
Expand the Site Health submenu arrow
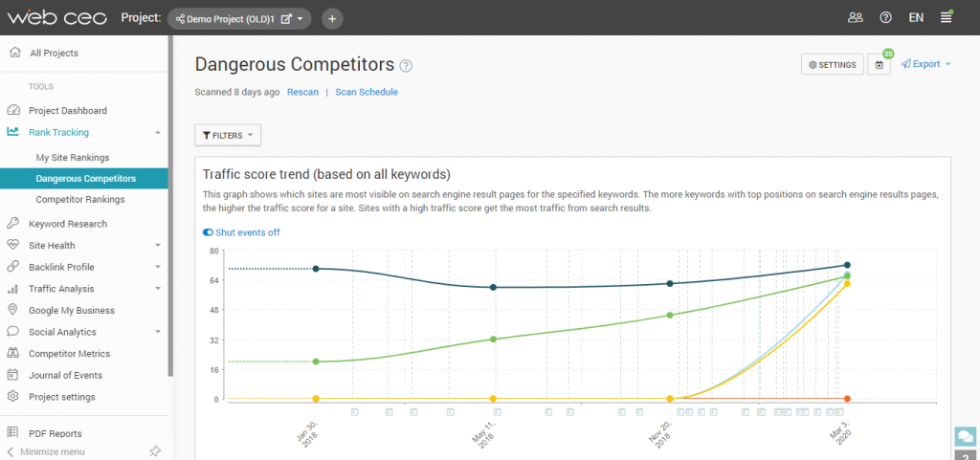click(x=158, y=245)
